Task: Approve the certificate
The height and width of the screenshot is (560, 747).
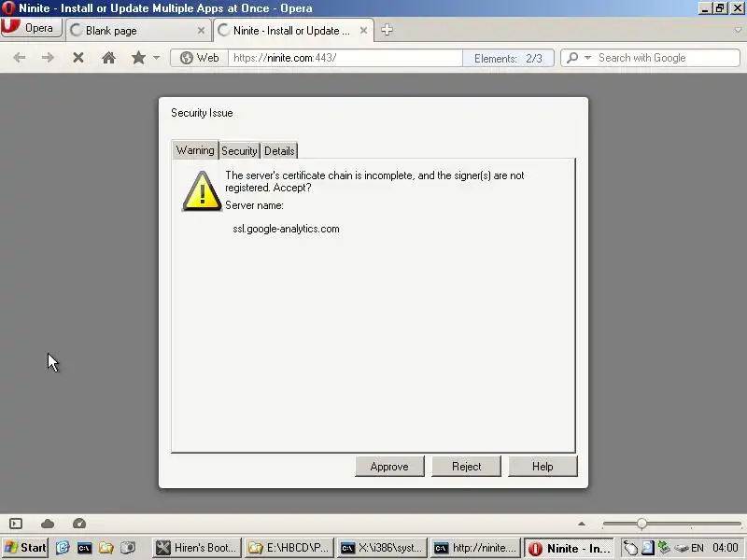Action: tap(389, 466)
